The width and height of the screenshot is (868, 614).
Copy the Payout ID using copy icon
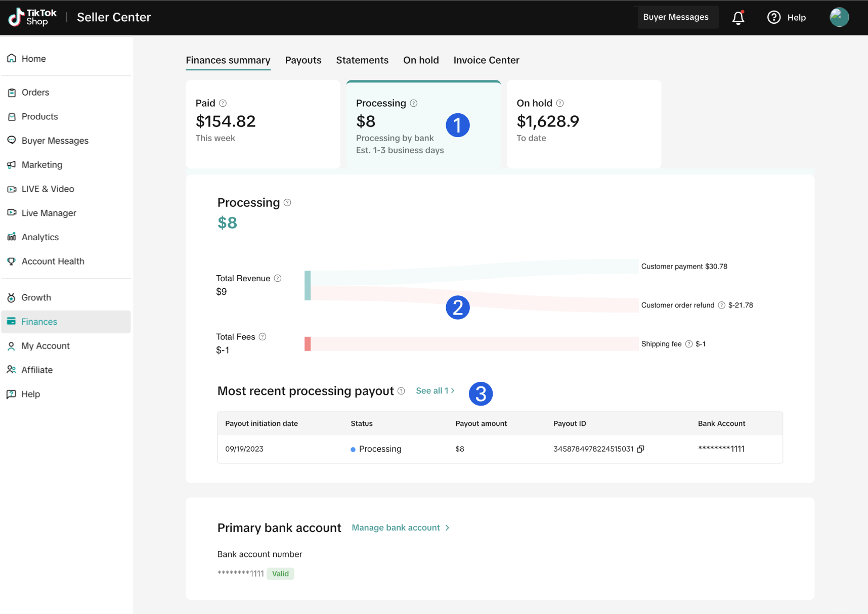(640, 449)
